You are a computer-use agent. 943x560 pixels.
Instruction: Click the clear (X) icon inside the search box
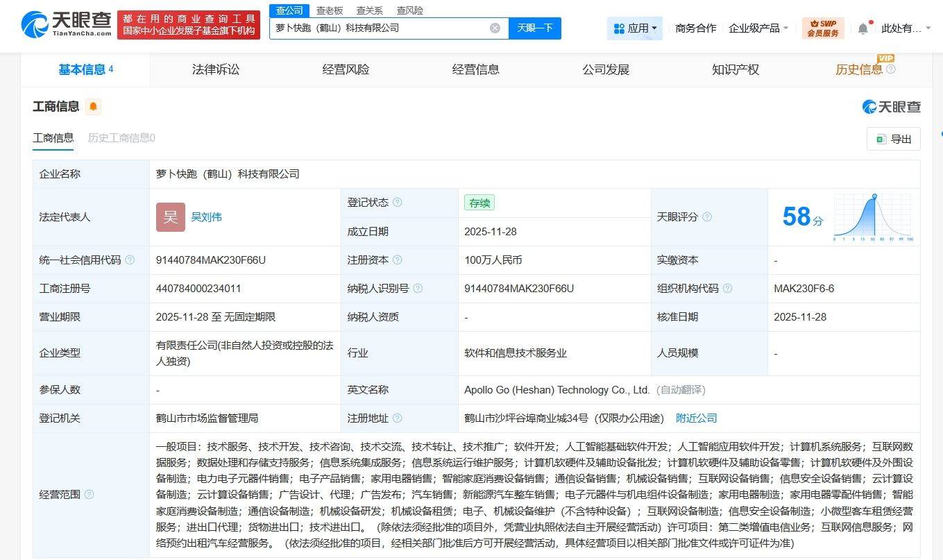click(x=495, y=28)
